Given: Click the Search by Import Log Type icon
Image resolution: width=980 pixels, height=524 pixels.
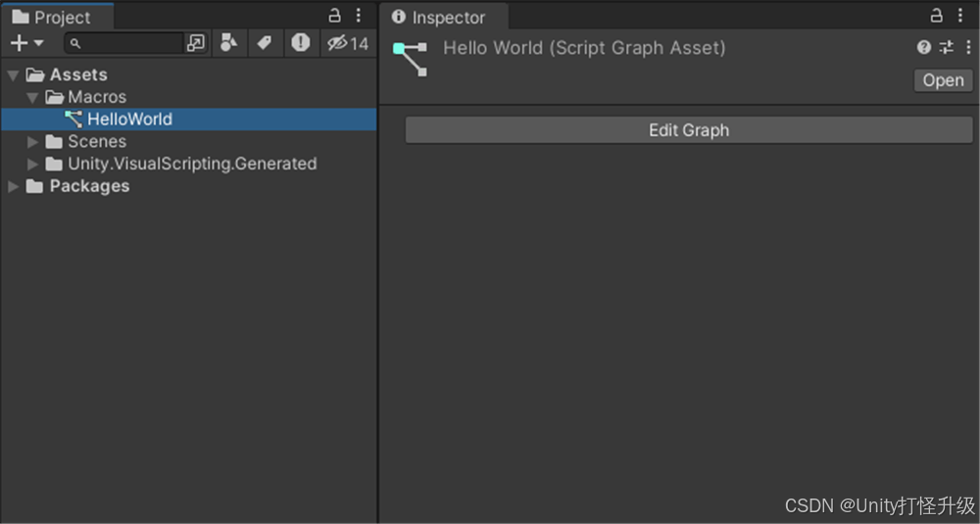Looking at the screenshot, I should click(300, 43).
